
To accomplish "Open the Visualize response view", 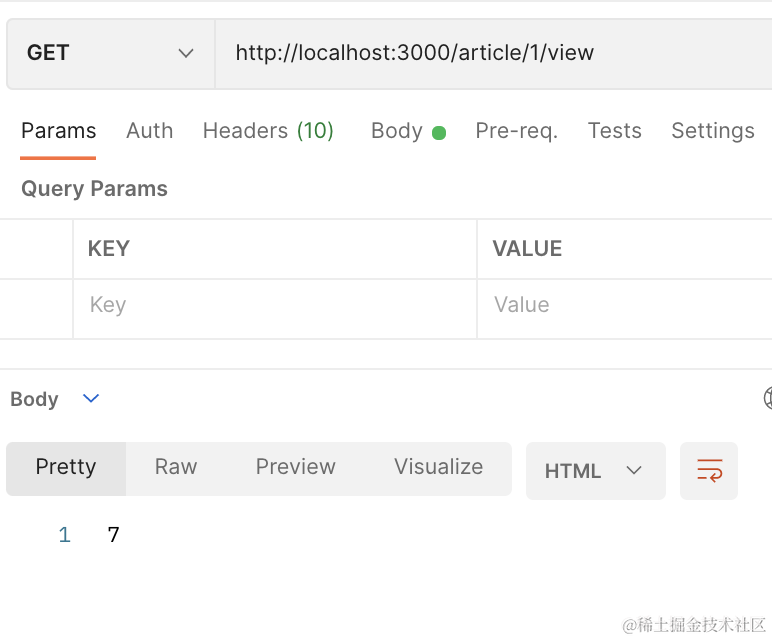I will [x=438, y=467].
